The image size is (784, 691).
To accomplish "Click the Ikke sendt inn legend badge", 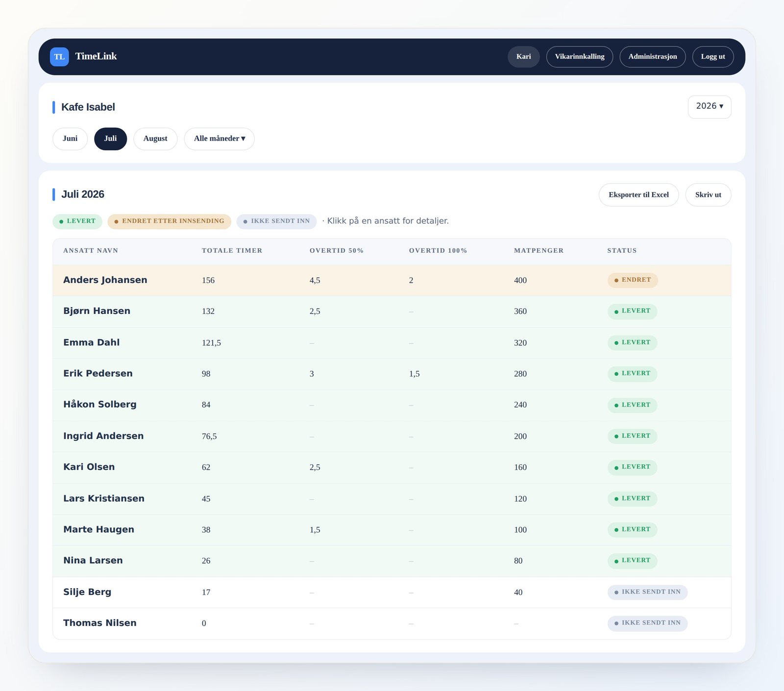I will coord(276,221).
